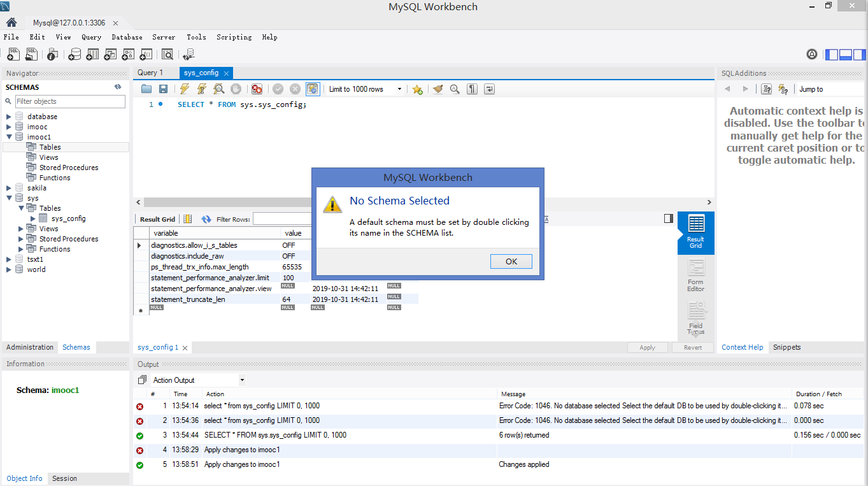Open SQL script file toolbar icon
This screenshot has width=868, height=486.
click(x=31, y=55)
